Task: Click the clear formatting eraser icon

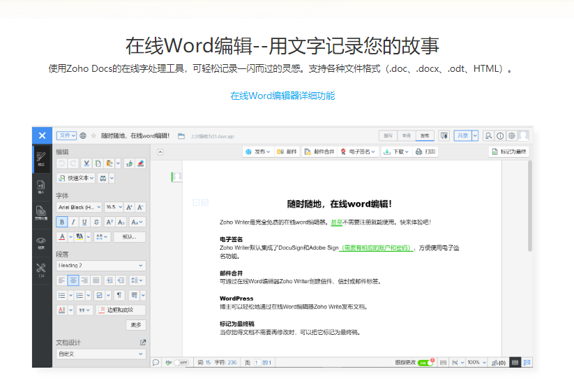Action: (141, 163)
